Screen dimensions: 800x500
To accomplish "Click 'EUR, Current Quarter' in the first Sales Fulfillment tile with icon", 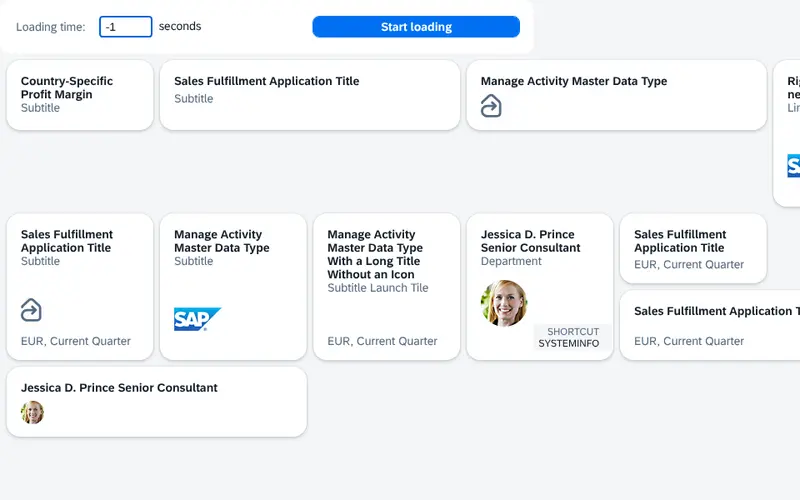I will [x=76, y=341].
